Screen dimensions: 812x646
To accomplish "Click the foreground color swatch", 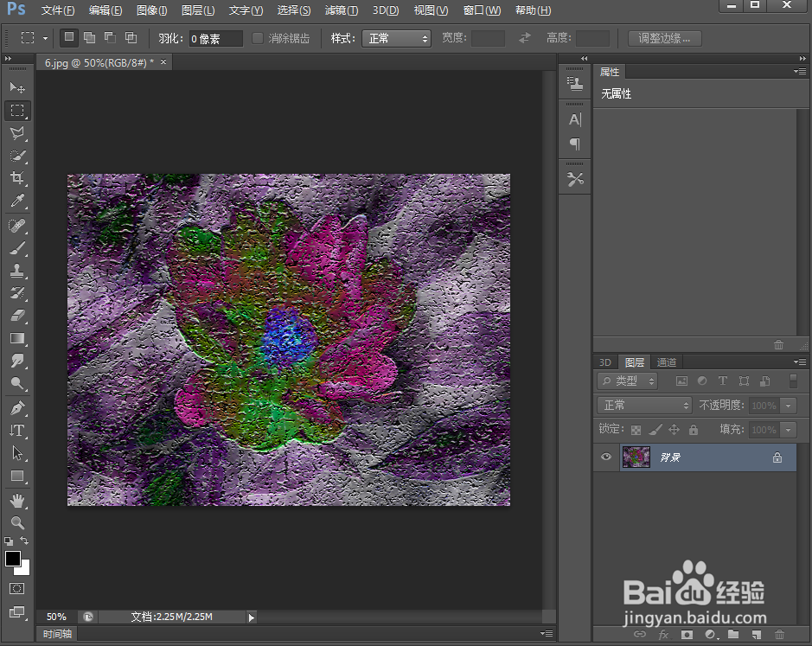I will (13, 559).
